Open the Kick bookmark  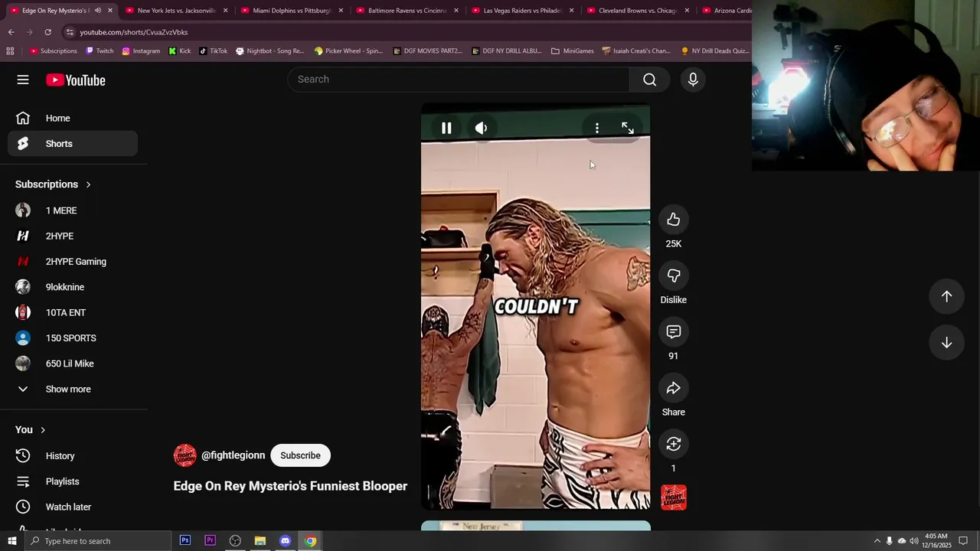[x=180, y=51]
